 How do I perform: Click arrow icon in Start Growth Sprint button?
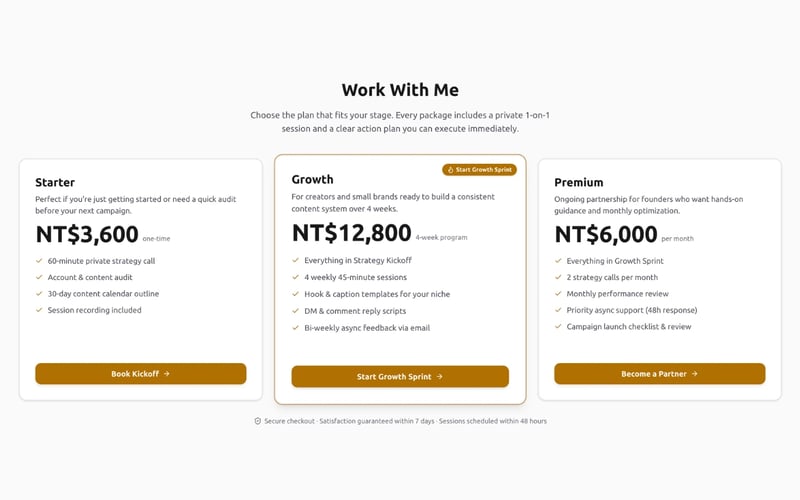click(439, 377)
